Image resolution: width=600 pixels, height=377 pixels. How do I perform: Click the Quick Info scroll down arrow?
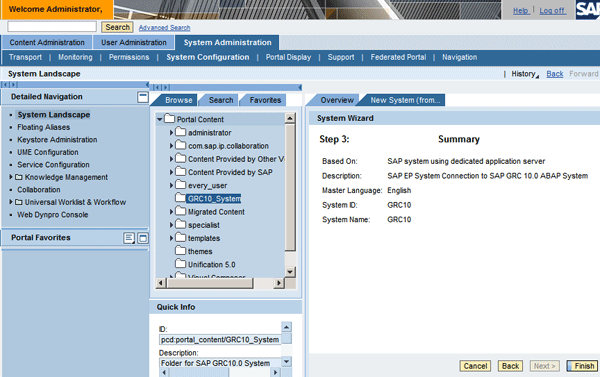tap(287, 361)
